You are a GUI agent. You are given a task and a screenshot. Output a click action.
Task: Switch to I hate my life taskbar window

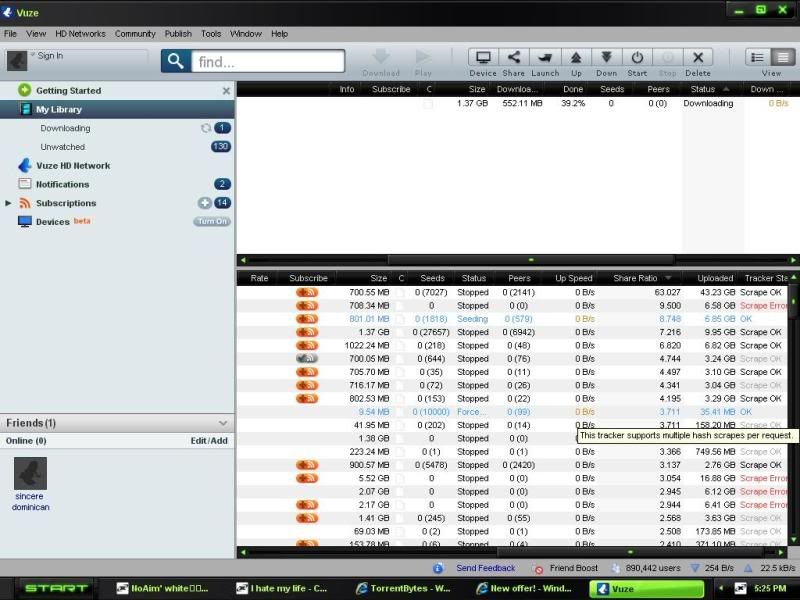(282, 588)
